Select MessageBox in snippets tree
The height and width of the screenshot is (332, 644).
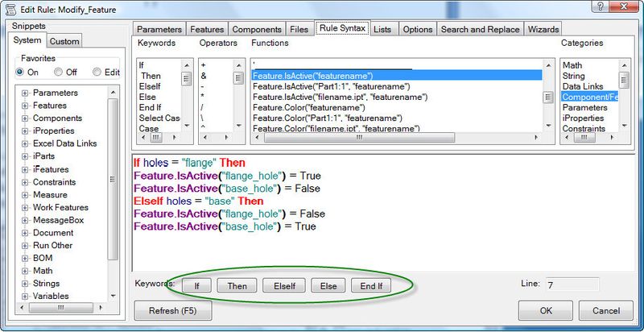click(58, 220)
